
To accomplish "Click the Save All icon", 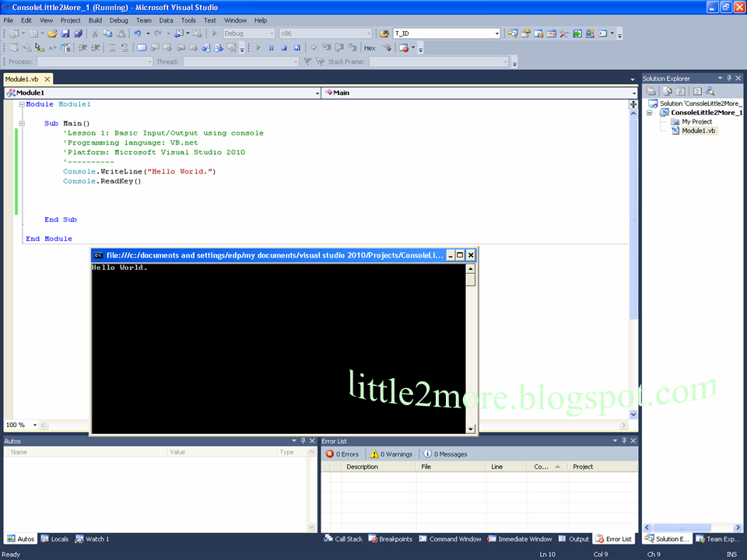I will (79, 33).
